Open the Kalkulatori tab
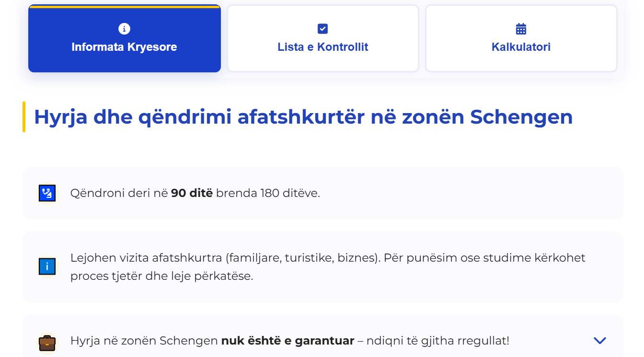Viewport: 644px width, 357px height. click(521, 47)
